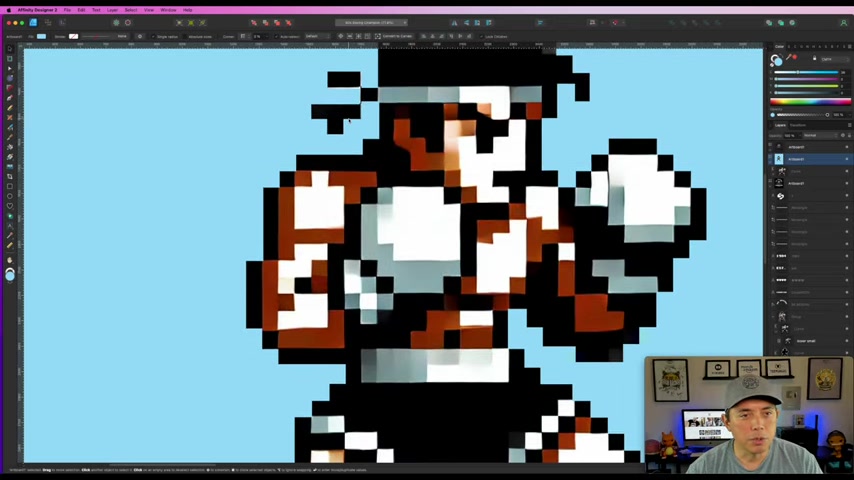854x480 pixels.
Task: Click the Back One arrange icon
Action: coord(265,22)
